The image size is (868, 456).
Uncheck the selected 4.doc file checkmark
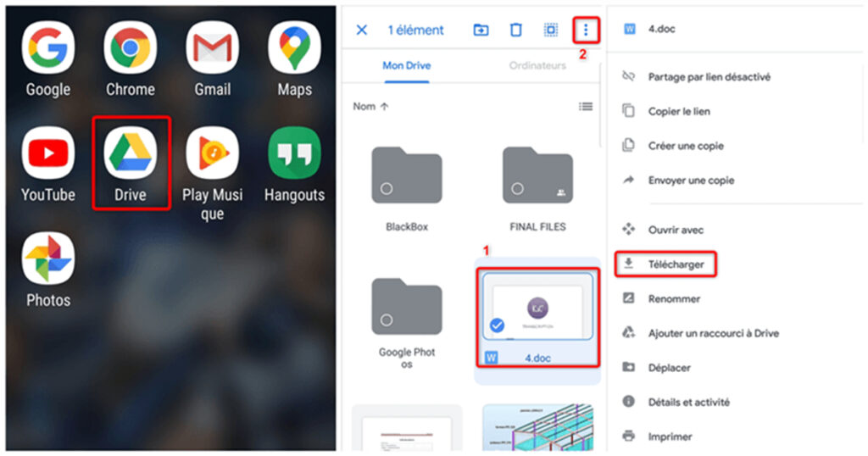497,325
